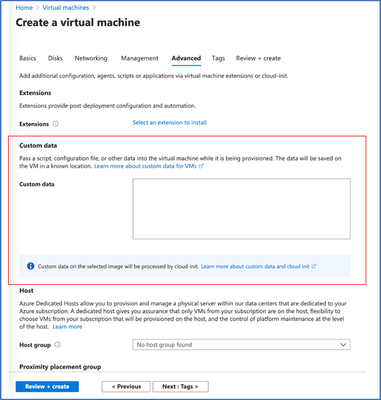Select the Advanced tab
The height and width of the screenshot is (400, 381).
(186, 58)
